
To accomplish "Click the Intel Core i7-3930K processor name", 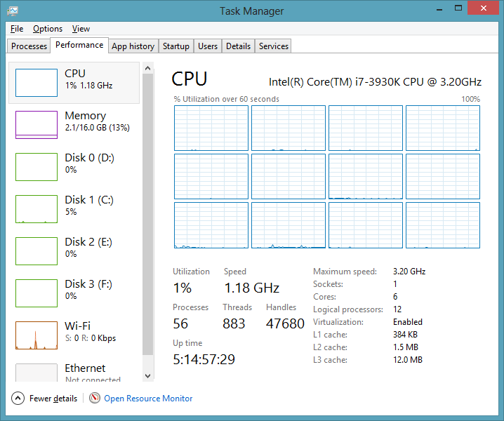I will click(375, 82).
